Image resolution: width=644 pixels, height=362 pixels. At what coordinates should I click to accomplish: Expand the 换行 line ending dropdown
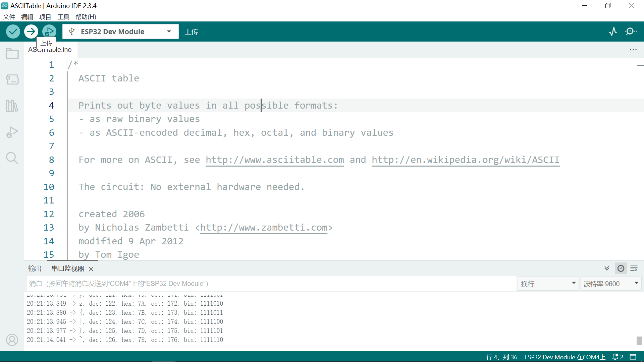coord(548,284)
